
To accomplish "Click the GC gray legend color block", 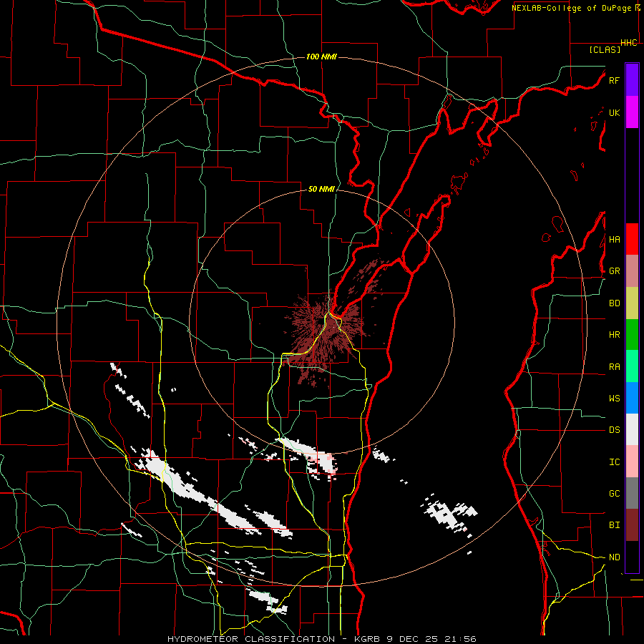I will [x=632, y=493].
